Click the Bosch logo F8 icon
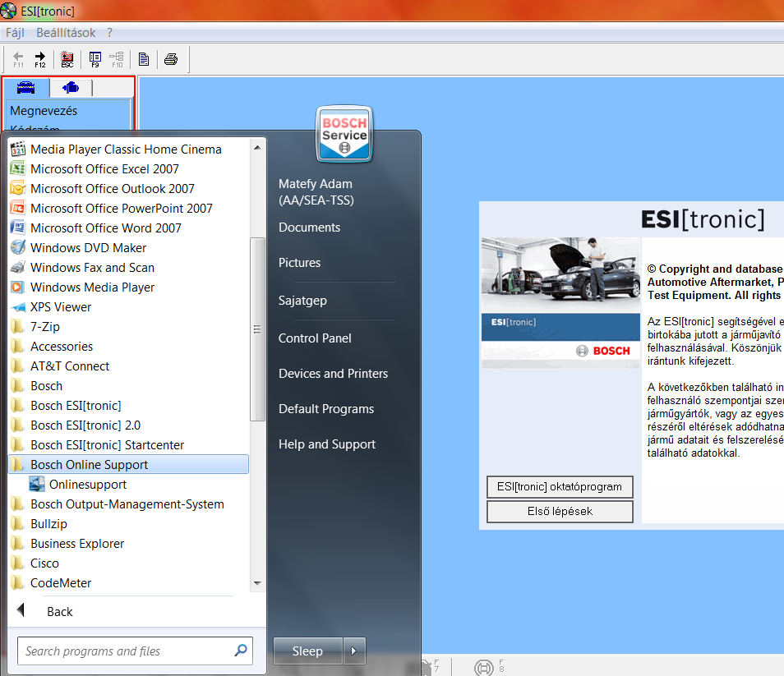The image size is (784, 676). [x=483, y=667]
